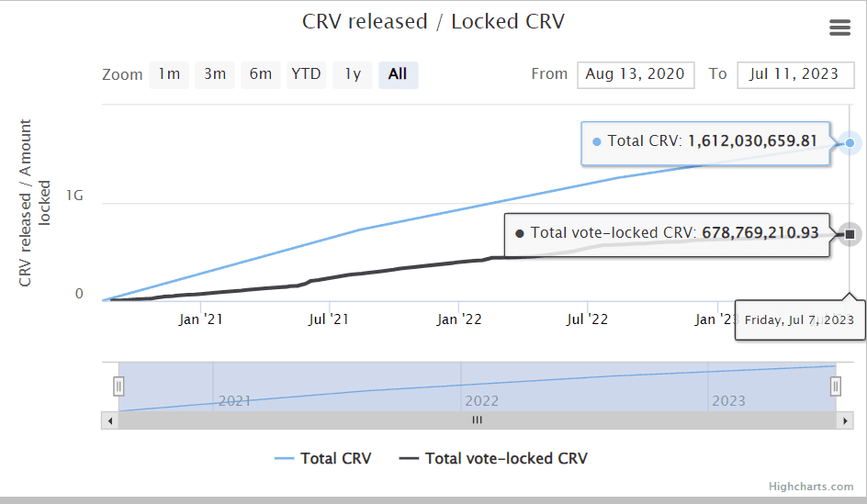Open the Highcharts.com credits link
Viewport: 867px width, 504px height.
coord(811,487)
